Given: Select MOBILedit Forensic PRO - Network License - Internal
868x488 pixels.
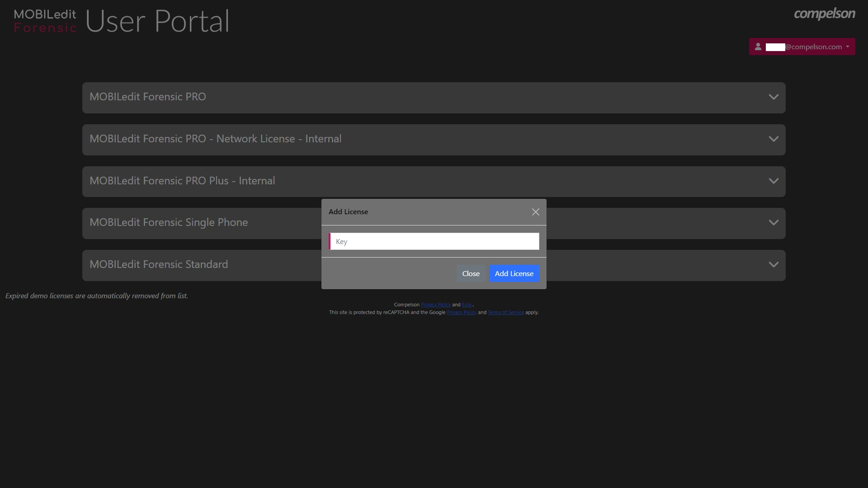Looking at the screenshot, I should coord(216,139).
